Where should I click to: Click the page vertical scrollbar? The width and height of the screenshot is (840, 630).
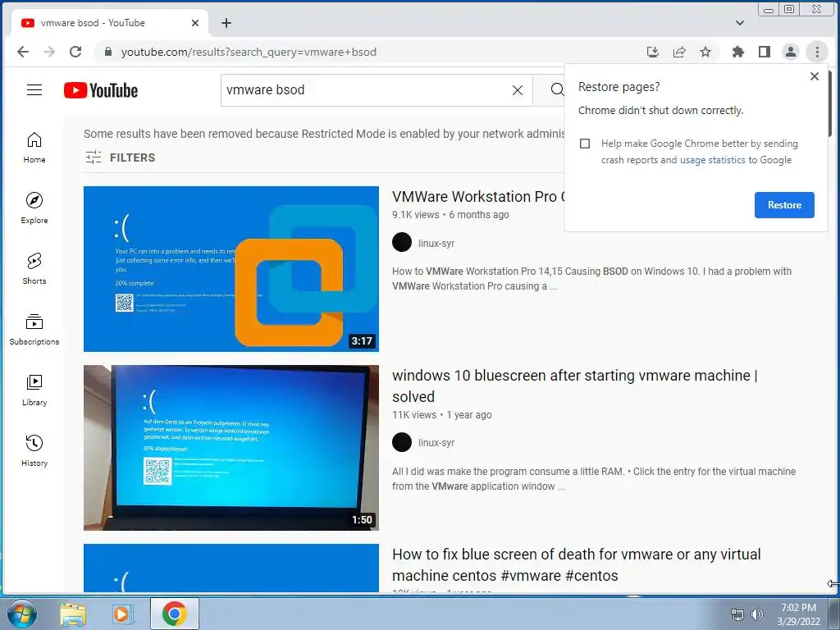[830, 103]
